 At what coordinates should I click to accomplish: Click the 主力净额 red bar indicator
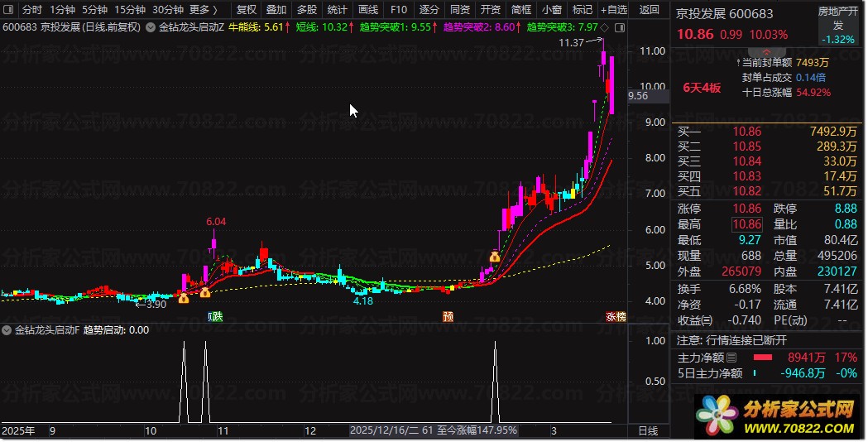point(762,358)
